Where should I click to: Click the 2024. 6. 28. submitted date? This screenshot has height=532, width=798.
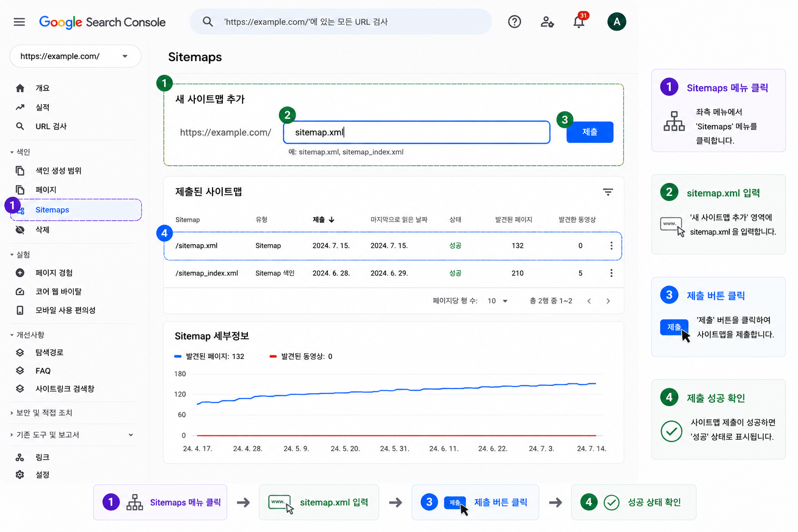(331, 273)
